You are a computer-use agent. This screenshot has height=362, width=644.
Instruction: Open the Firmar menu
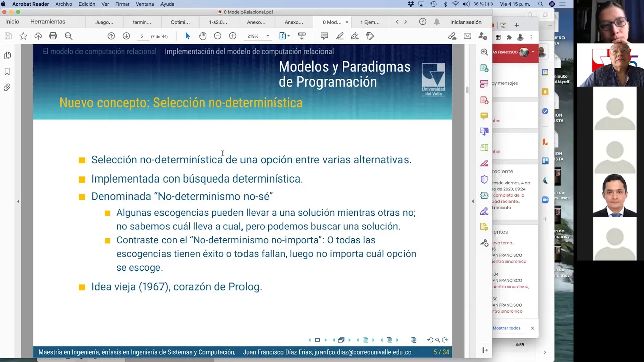coord(122,4)
